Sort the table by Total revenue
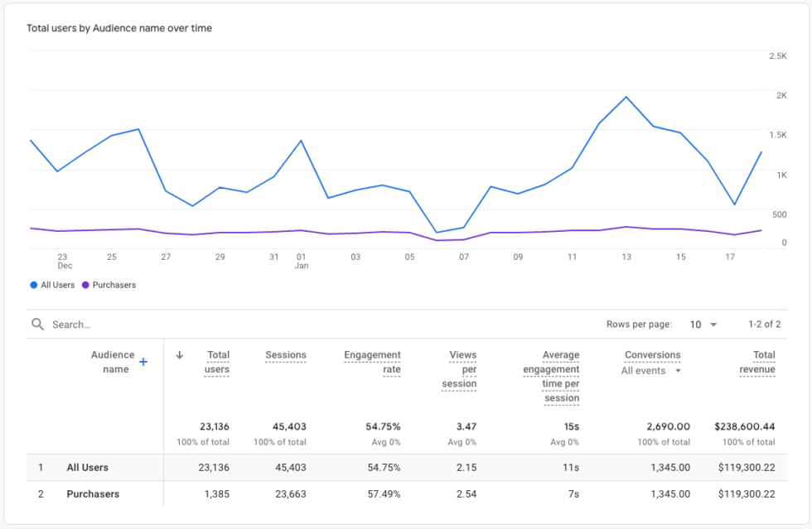Viewport: 812px width, 529px height. pos(757,361)
